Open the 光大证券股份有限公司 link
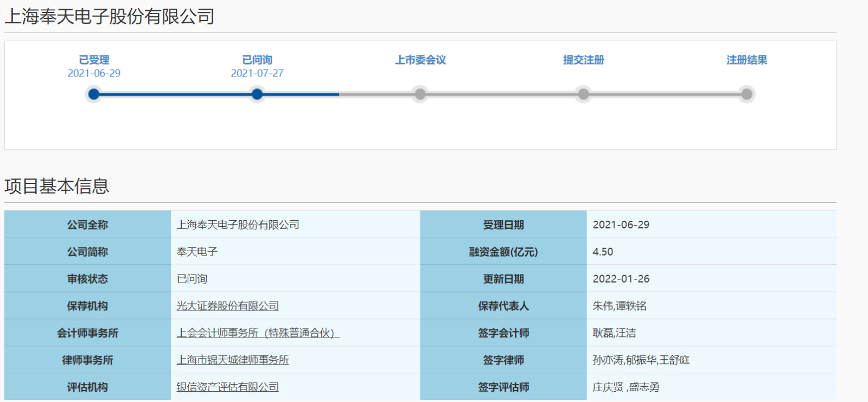Viewport: 868px width, 402px height. pyautogui.click(x=227, y=306)
